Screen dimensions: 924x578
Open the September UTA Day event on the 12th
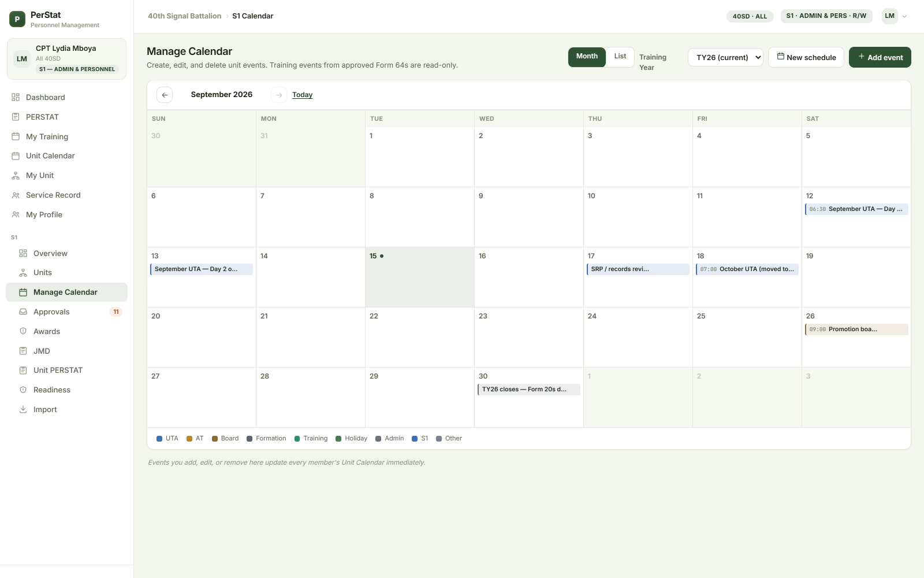856,209
